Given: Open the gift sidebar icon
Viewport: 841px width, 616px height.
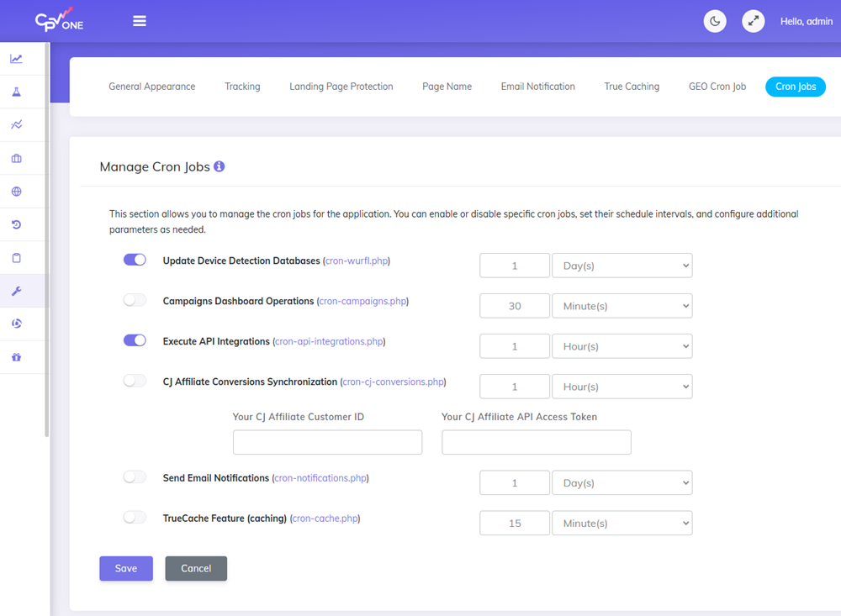Looking at the screenshot, I should [17, 357].
